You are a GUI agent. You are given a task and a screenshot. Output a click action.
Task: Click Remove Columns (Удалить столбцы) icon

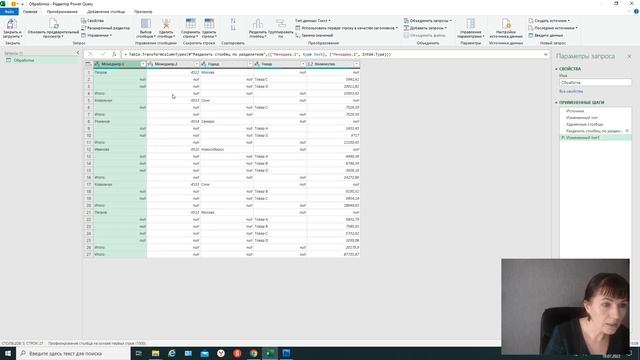click(166, 24)
